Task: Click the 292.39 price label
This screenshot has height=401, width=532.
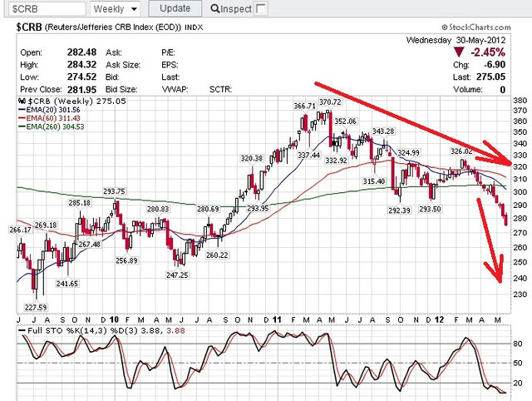Action: 399,210
